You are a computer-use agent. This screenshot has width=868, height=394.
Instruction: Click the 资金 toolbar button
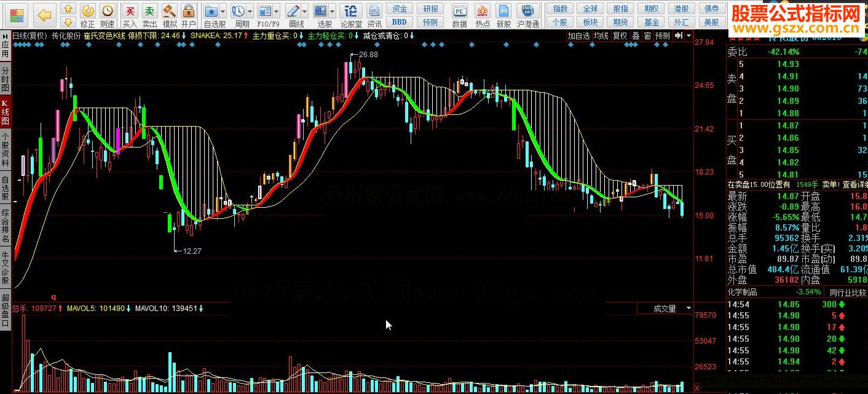(400, 9)
